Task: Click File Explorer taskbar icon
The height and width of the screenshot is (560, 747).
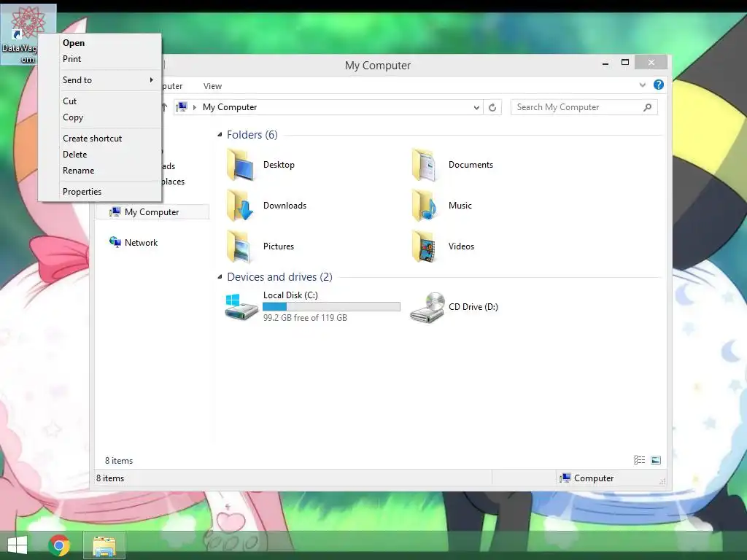Action: pos(104,545)
